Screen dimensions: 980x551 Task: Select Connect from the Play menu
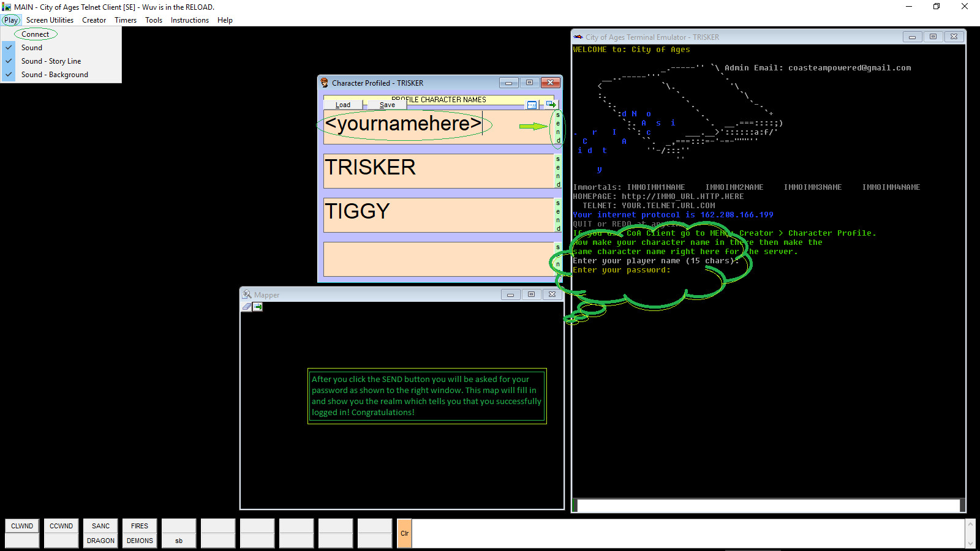pyautogui.click(x=35, y=34)
